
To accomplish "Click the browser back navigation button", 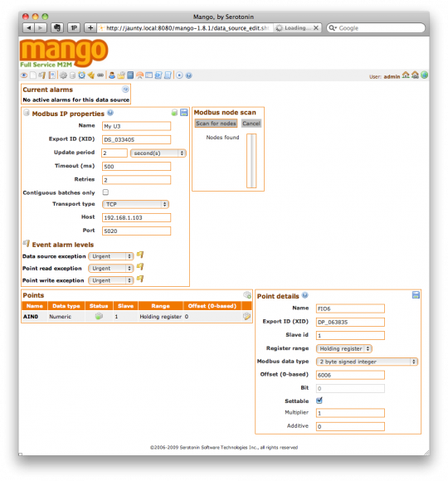I will coord(29,28).
